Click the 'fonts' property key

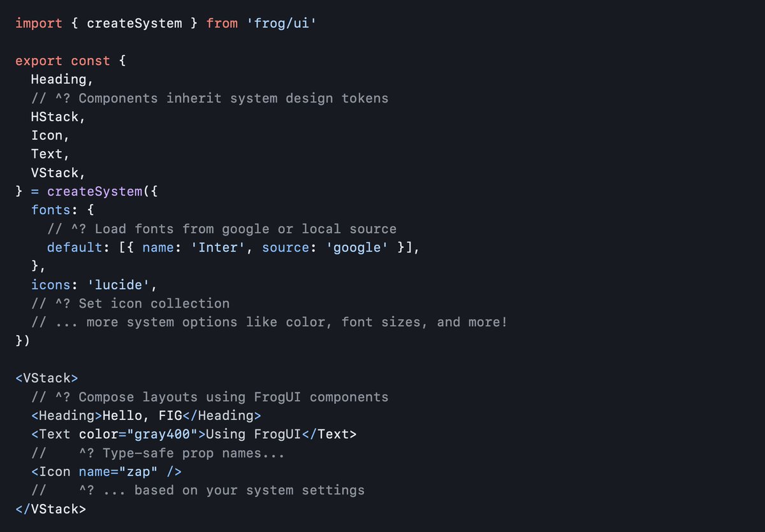tap(51, 210)
